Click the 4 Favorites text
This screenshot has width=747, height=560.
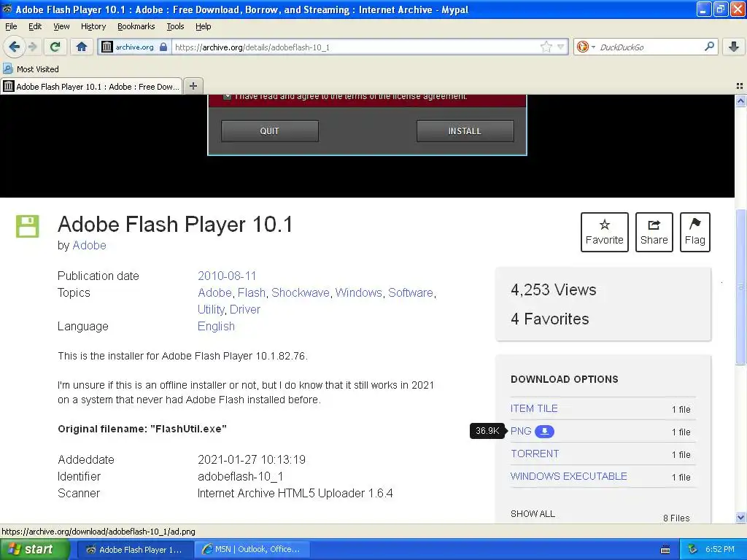pos(550,319)
